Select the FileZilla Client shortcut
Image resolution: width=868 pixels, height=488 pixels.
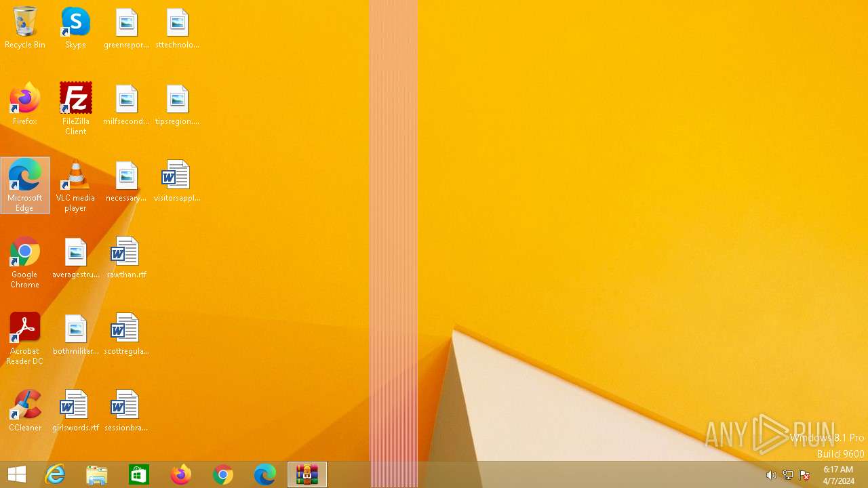pos(75,109)
